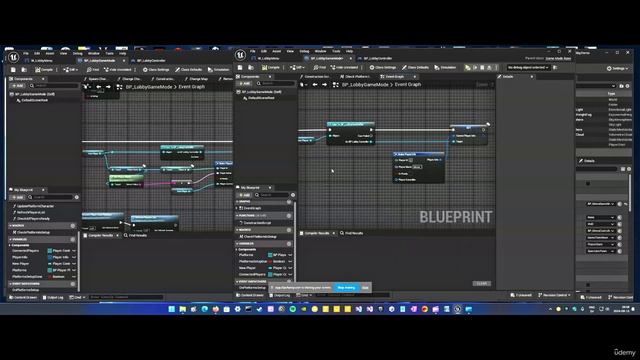Screen dimensions: 640x360
Task: Click Simulation in right window toolbar
Action: tap(445, 67)
